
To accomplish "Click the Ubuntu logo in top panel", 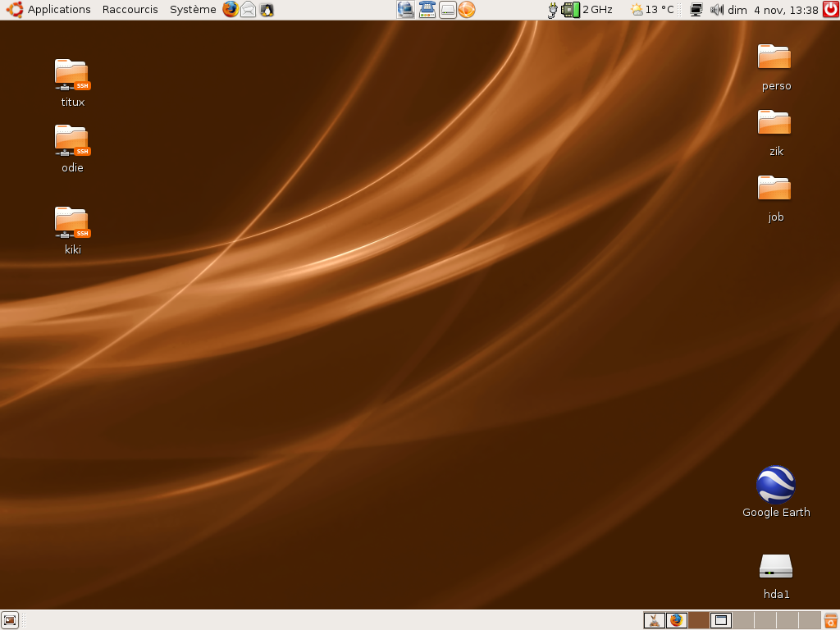I will 15,10.
